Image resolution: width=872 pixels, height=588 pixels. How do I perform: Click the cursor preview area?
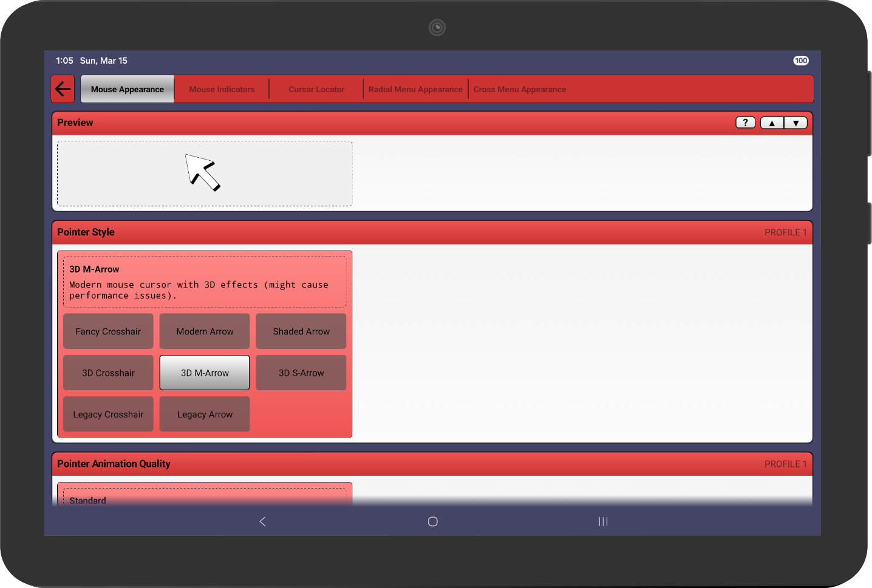205,174
